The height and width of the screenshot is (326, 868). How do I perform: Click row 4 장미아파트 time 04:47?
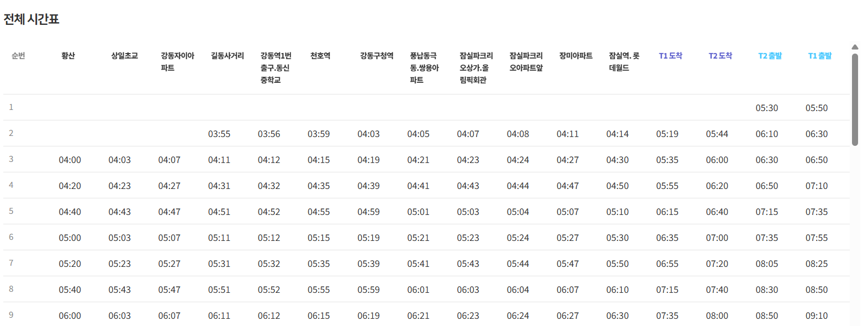click(568, 186)
